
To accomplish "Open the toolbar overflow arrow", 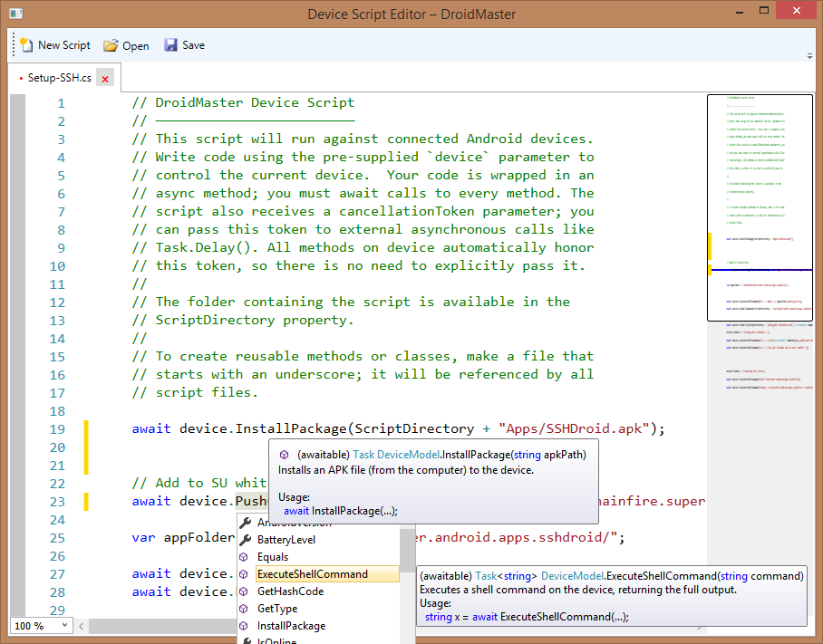I will pos(809,55).
